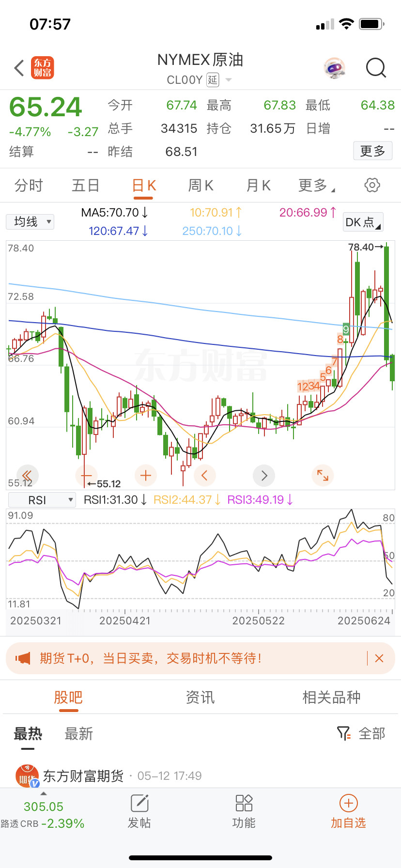Switch to 分时 chart tab
The image size is (401, 868).
tap(29, 186)
